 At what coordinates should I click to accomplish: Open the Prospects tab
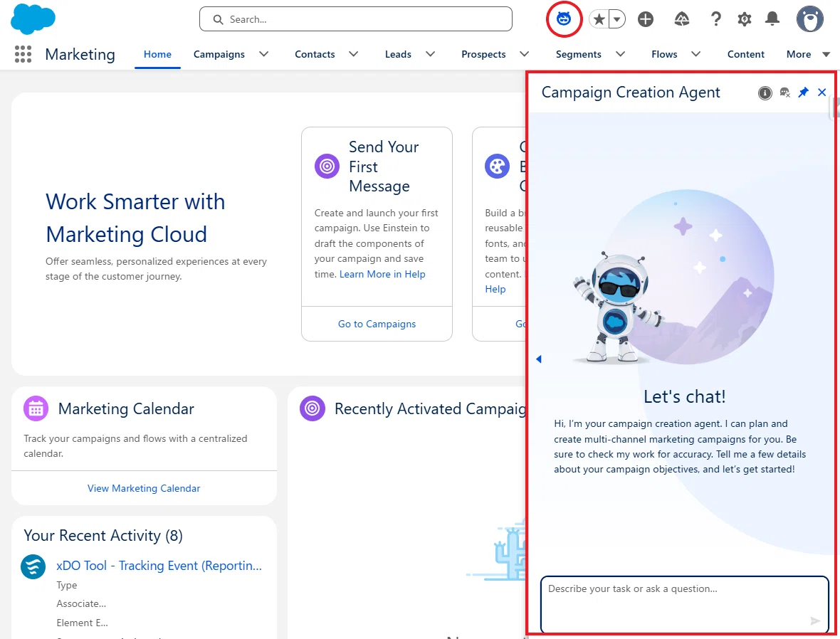click(x=483, y=54)
